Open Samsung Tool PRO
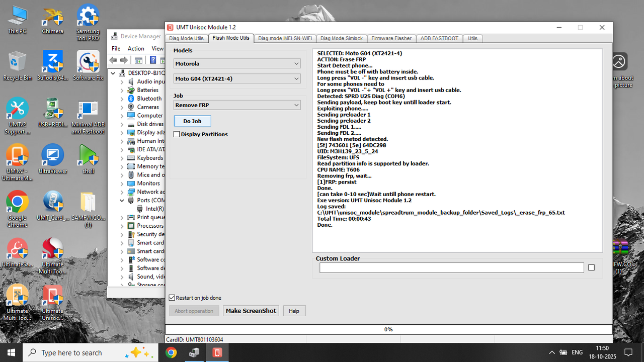Image resolution: width=644 pixels, height=362 pixels. pos(88,15)
